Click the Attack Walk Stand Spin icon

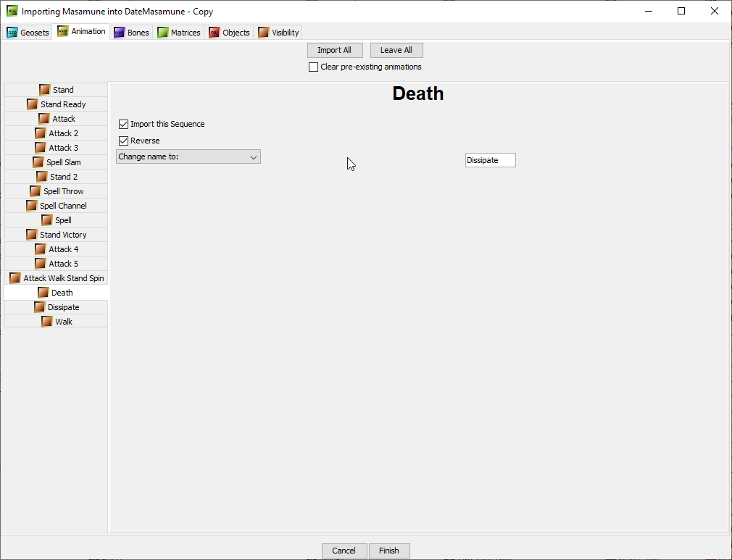15,277
